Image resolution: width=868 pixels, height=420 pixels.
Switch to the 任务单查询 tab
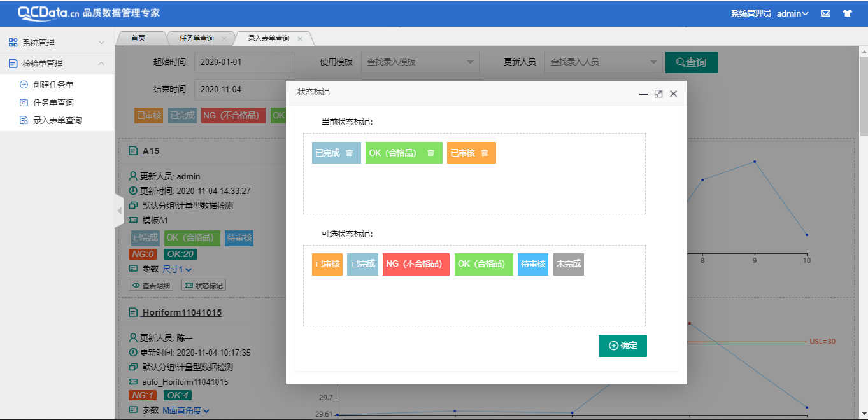coord(198,38)
